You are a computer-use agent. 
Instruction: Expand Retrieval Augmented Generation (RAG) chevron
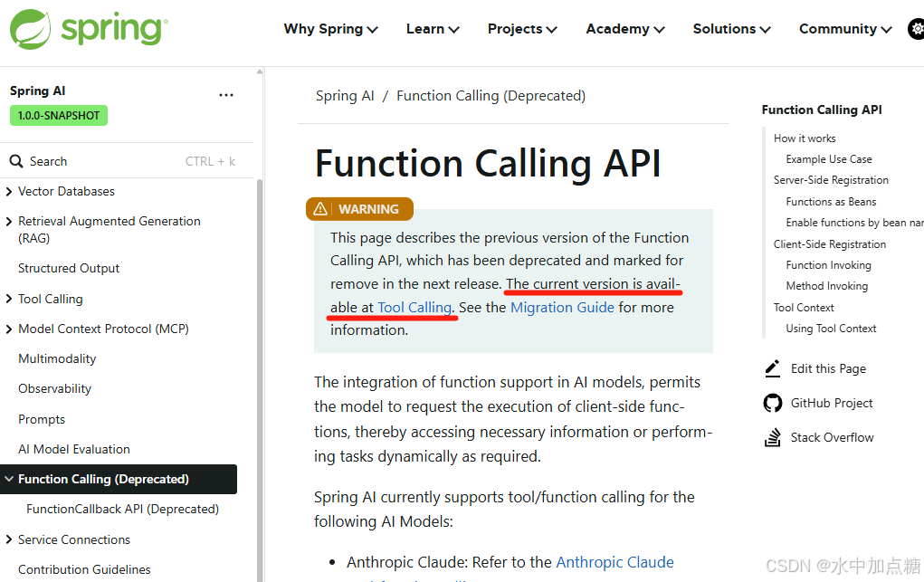9,221
